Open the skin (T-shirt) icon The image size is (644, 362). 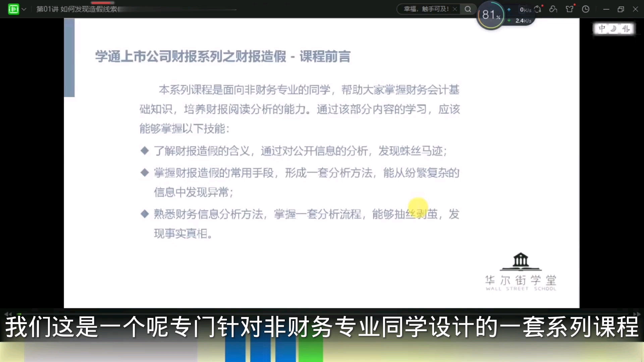tap(570, 9)
